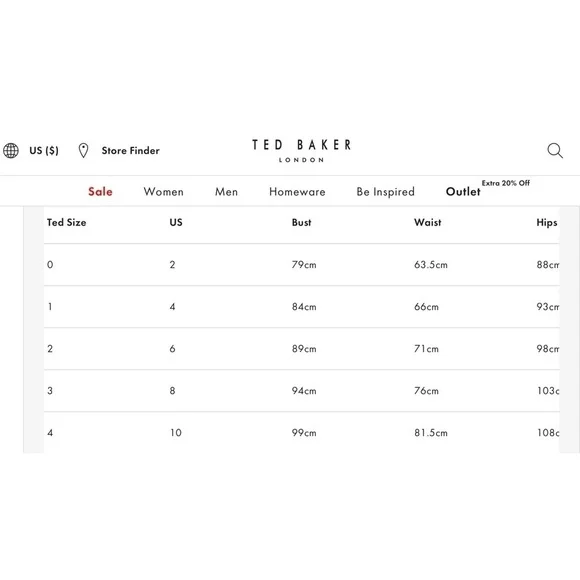Select the 99cm bust cell
Screen dimensions: 580x580
point(304,432)
